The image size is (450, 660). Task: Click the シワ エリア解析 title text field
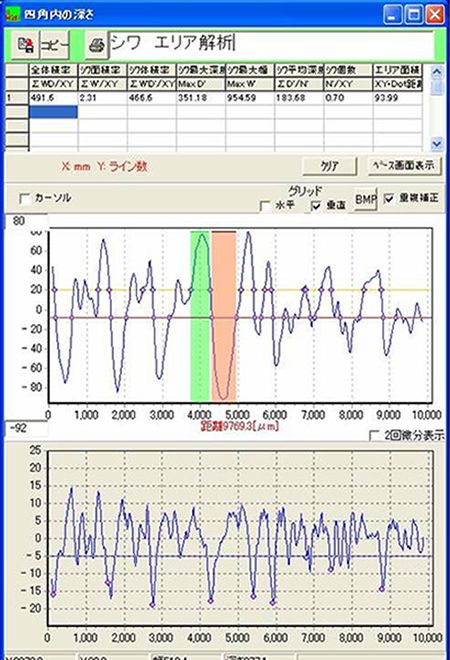(x=272, y=44)
